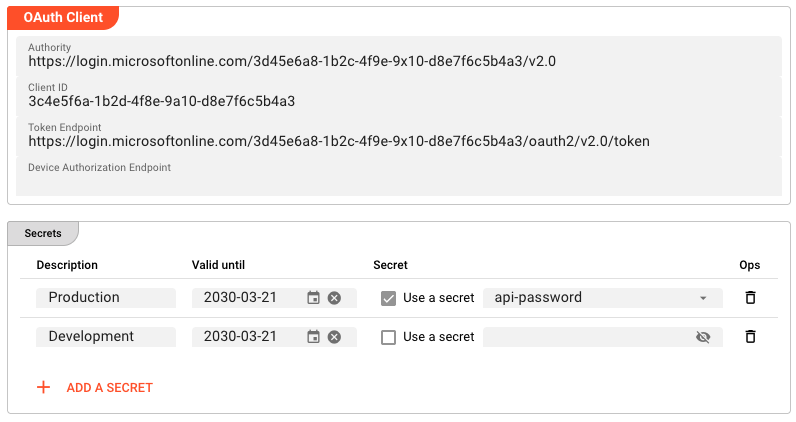The image size is (796, 422).
Task: Enable Use a secret for Development
Action: pos(388,337)
